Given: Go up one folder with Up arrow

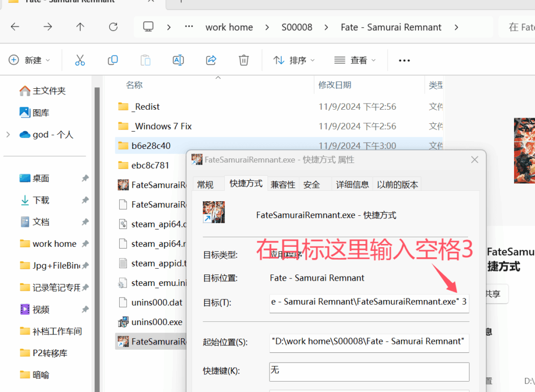Looking at the screenshot, I should tap(80, 27).
